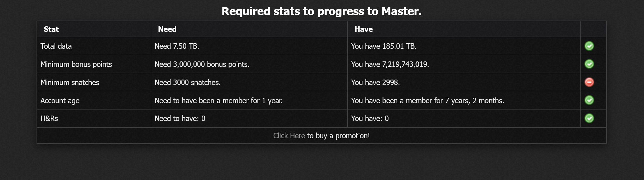Click the green check icon for Total data
Viewport: 644px width, 180px height.
[x=589, y=46]
